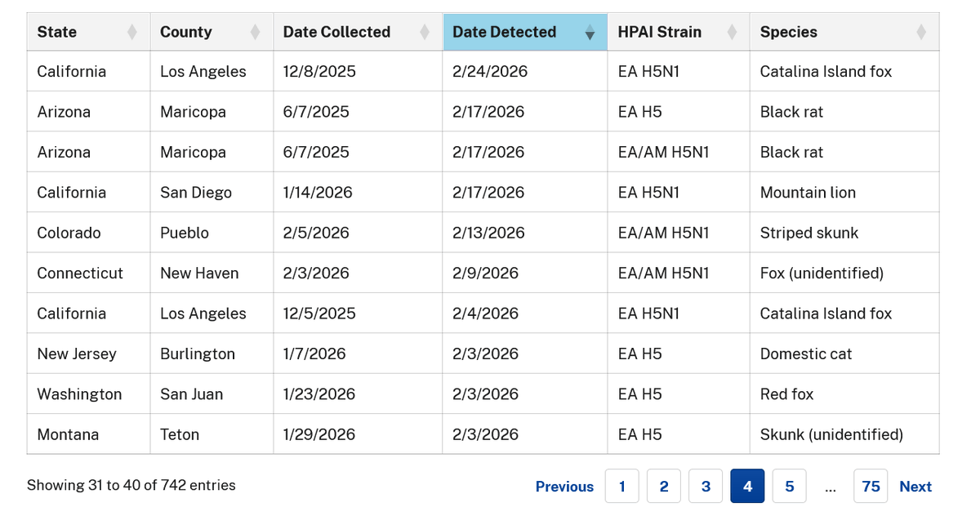Jump to page 3
This screenshot has height=516, width=980.
pos(706,487)
